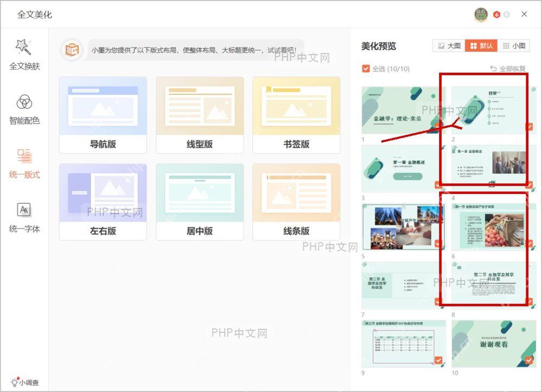Switch preview to 小图 view
542x392 pixels.
click(514, 45)
